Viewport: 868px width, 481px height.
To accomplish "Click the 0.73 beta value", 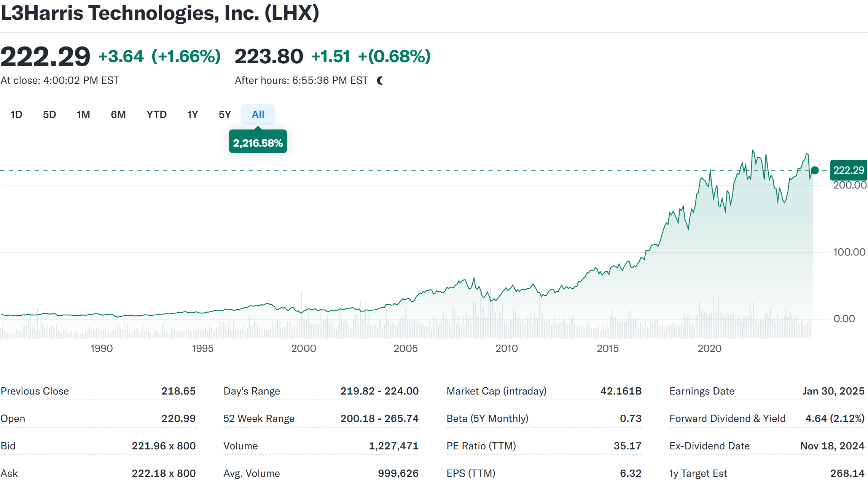I will click(x=631, y=419).
